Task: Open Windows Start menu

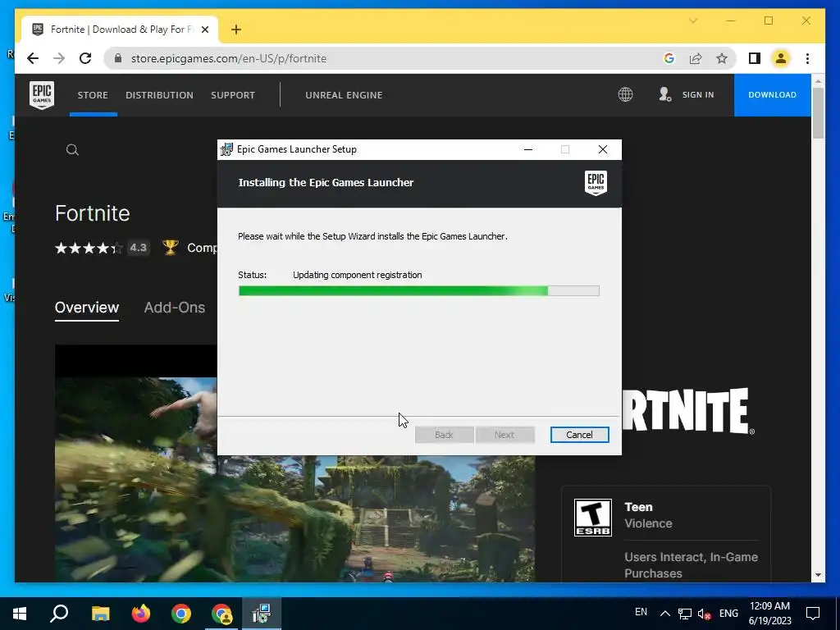Action: pos(20,614)
